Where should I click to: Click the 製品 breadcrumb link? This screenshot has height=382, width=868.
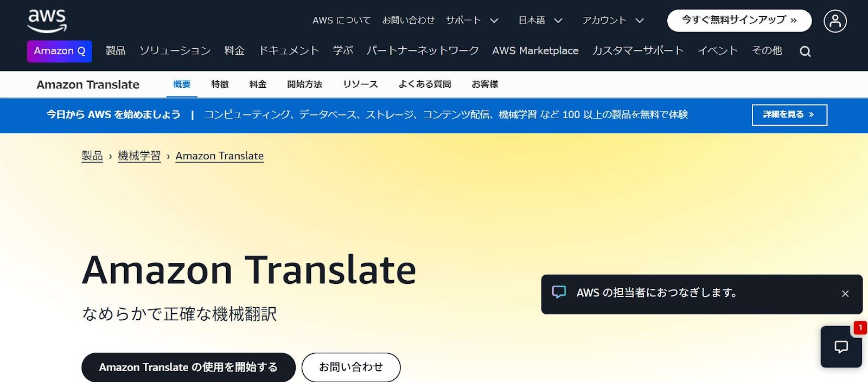pos(92,156)
